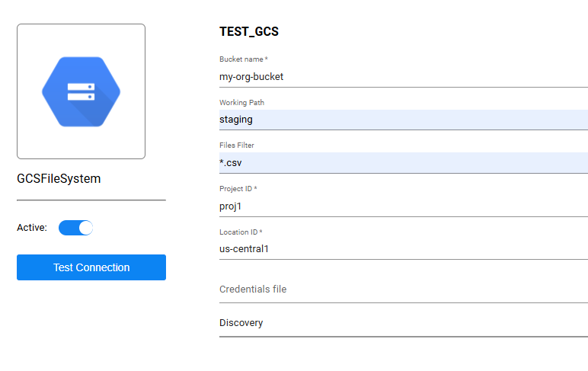
Task: Select the TEST_GCS connection title
Action: (x=248, y=32)
